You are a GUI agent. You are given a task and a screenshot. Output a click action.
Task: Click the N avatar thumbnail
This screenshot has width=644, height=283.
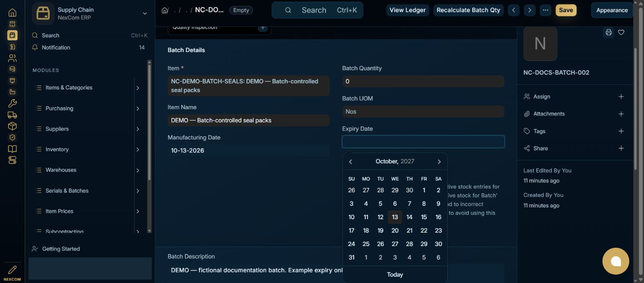pos(540,44)
